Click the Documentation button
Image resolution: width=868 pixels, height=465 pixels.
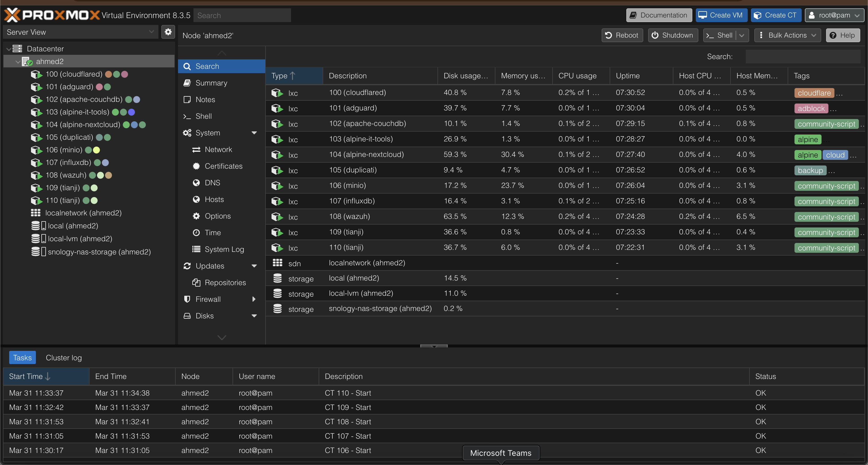(x=659, y=15)
